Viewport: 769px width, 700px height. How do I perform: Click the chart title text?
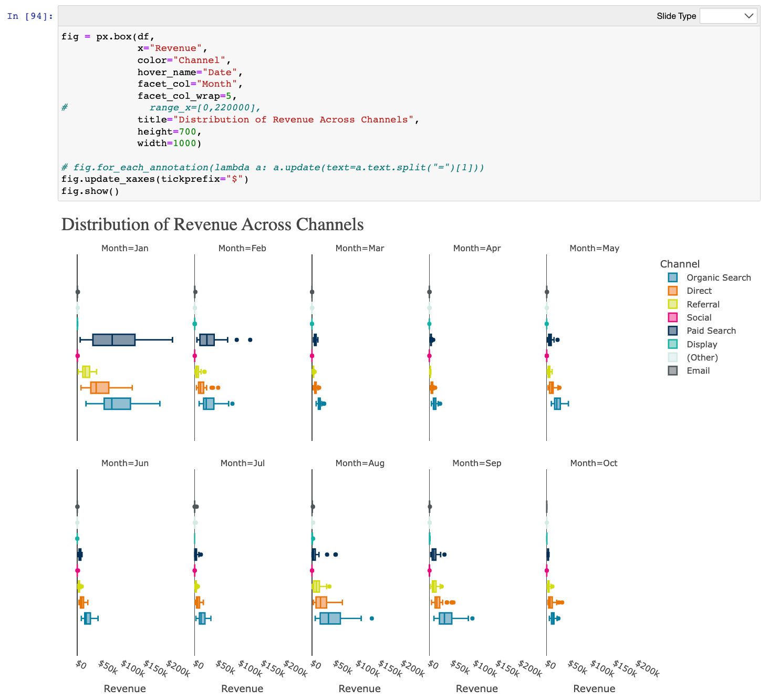[212, 224]
